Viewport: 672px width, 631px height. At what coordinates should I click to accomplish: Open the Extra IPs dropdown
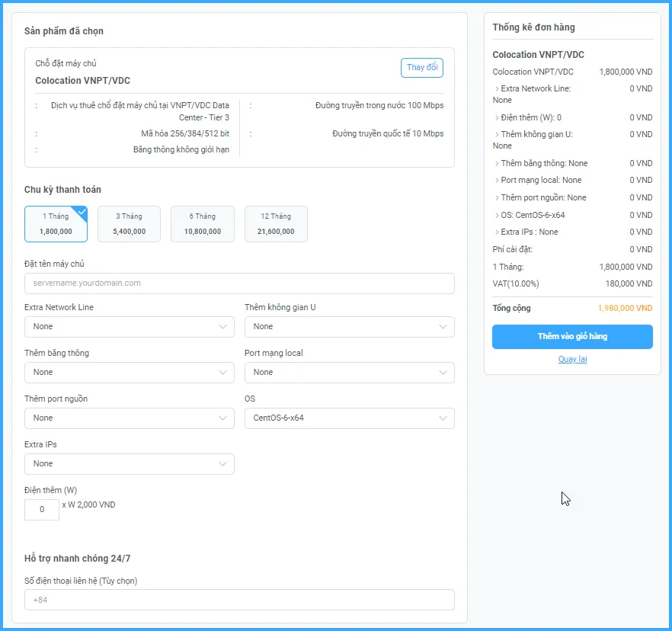coord(129,464)
